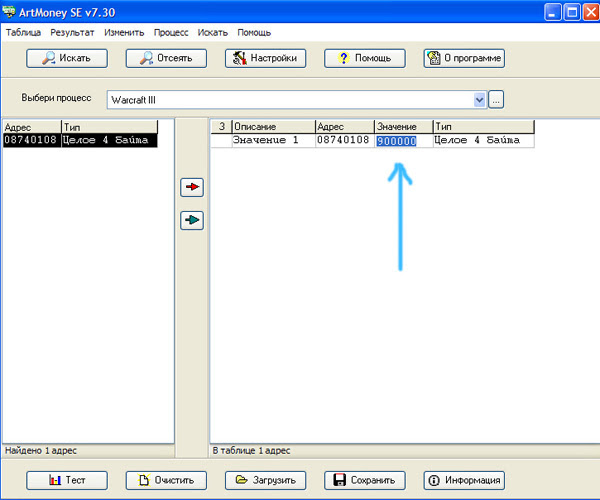Viewport: 600px width, 500px height.
Task: Open the Информация info button
Action: point(464,480)
